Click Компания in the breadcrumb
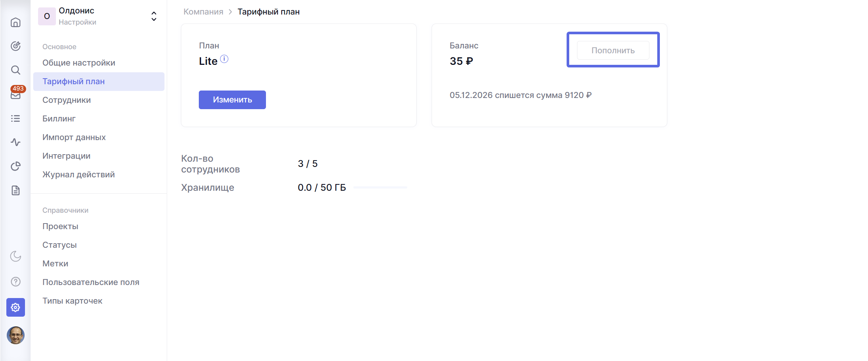The width and height of the screenshot is (868, 361). point(203,12)
